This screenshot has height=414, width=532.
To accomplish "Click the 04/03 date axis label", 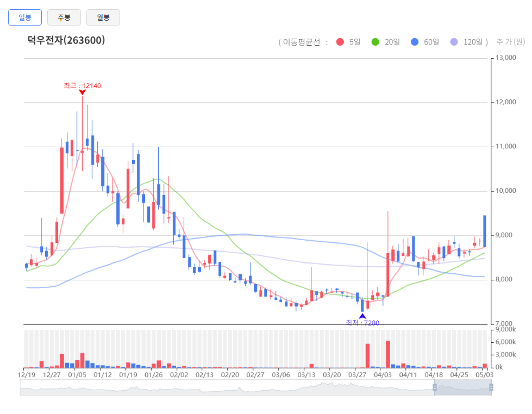I will pyautogui.click(x=383, y=375).
